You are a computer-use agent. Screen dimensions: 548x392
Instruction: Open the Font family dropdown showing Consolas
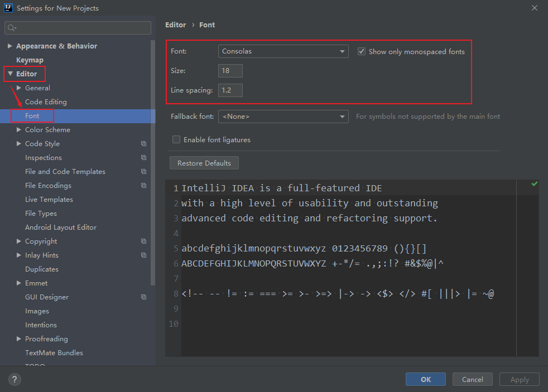click(343, 51)
